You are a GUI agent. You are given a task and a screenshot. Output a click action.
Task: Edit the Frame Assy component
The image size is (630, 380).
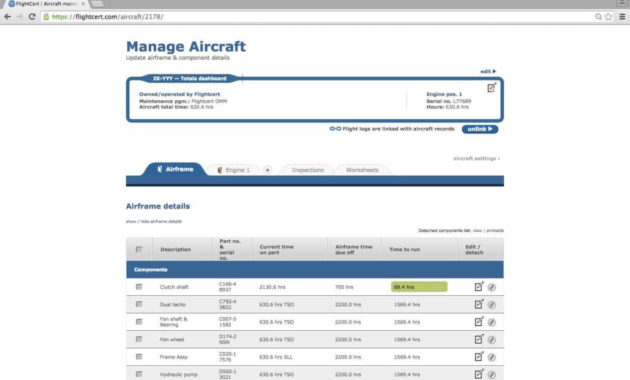click(x=479, y=357)
